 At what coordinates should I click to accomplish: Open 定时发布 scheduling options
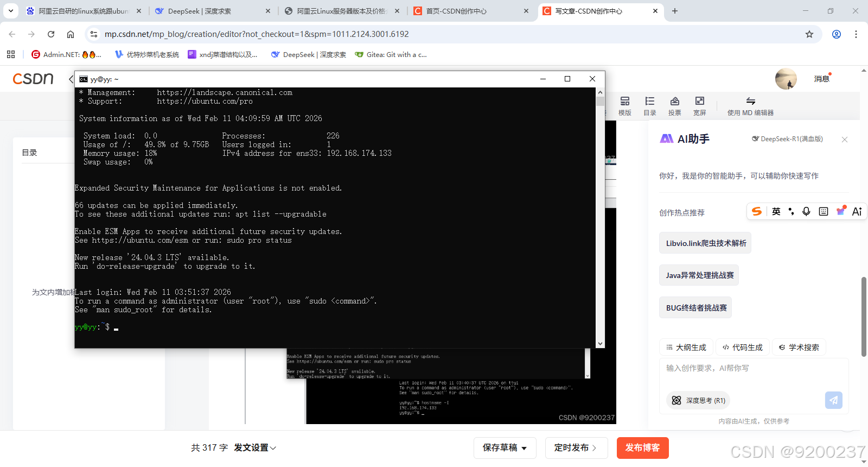click(x=577, y=447)
